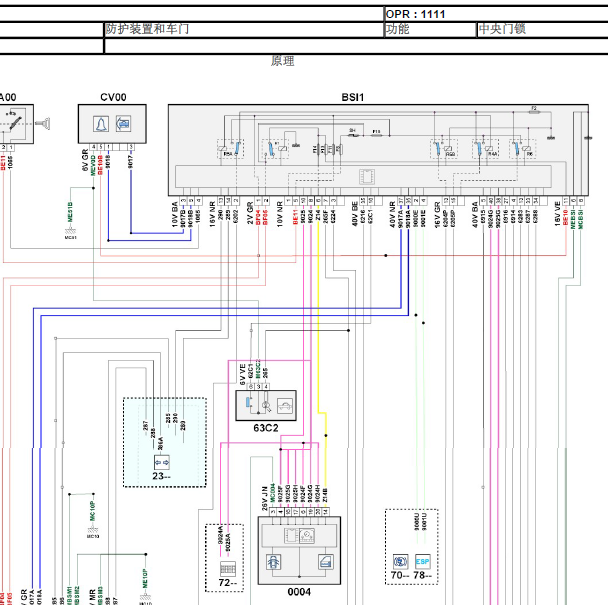Viewport: 608px width, 605px height.
Task: Click the R6 relay symbol in BSI1
Action: (523, 149)
